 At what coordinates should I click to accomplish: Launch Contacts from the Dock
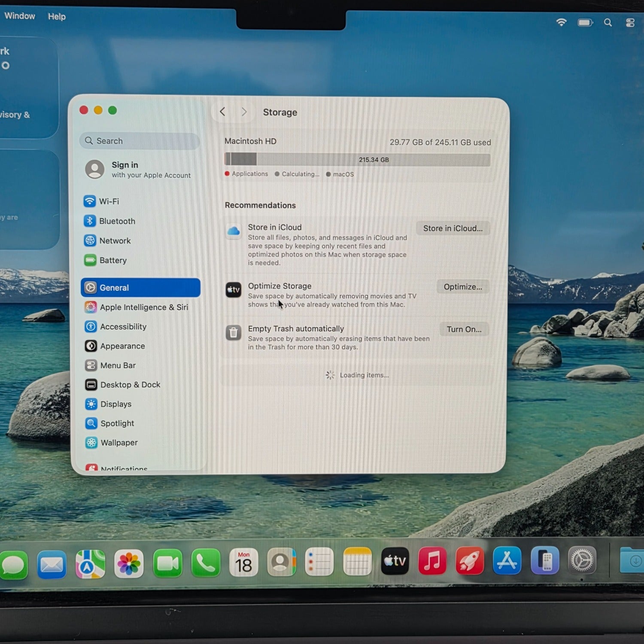(x=282, y=562)
